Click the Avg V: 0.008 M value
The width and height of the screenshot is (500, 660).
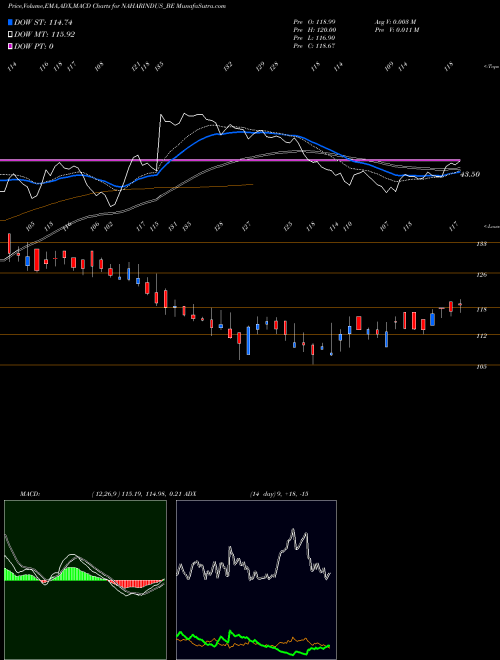(395, 21)
